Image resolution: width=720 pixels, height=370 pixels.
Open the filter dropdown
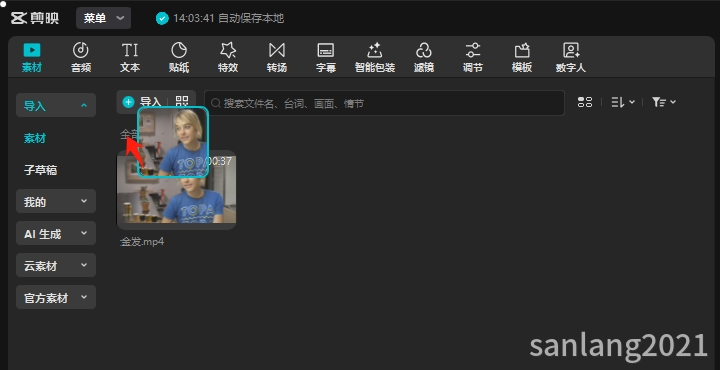tap(664, 102)
